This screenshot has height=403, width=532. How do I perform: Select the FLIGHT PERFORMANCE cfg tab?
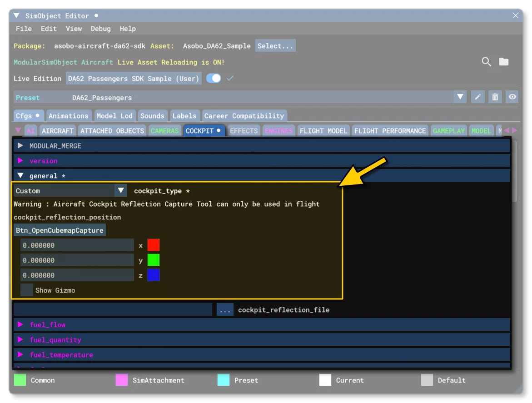(390, 131)
